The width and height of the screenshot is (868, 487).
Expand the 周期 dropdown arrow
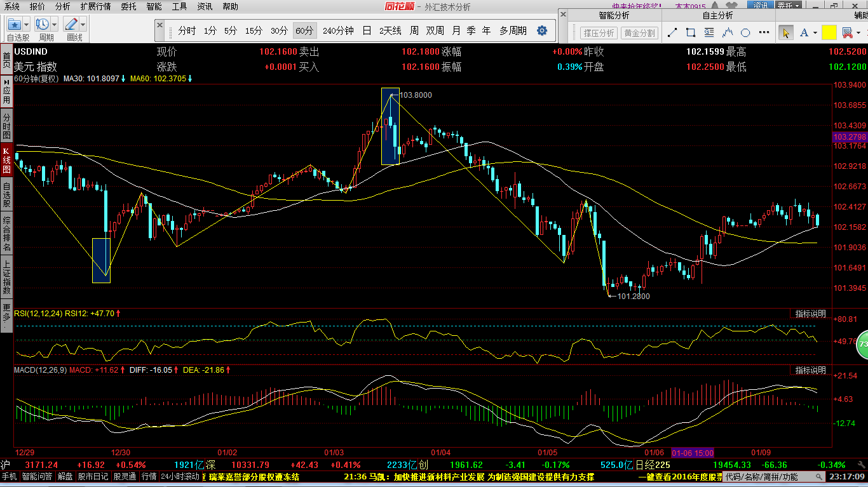pos(55,25)
